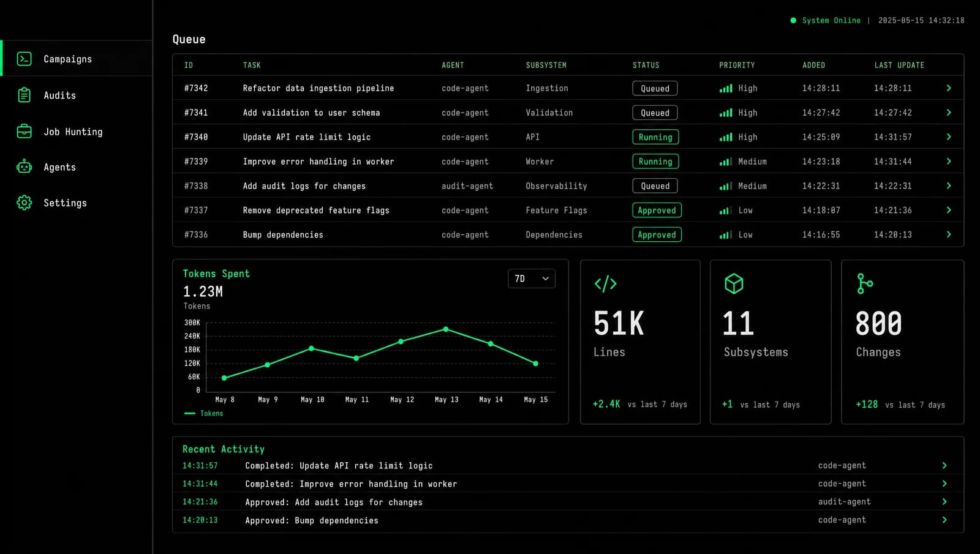Click the code brackets icon above 51K Lines
Viewport: 980px width, 554px height.
pyautogui.click(x=605, y=283)
